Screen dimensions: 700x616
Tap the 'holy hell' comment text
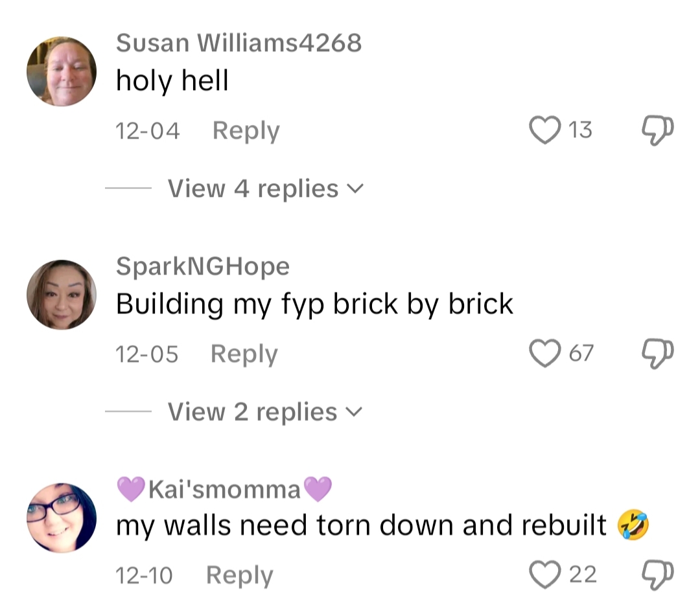coord(172,81)
